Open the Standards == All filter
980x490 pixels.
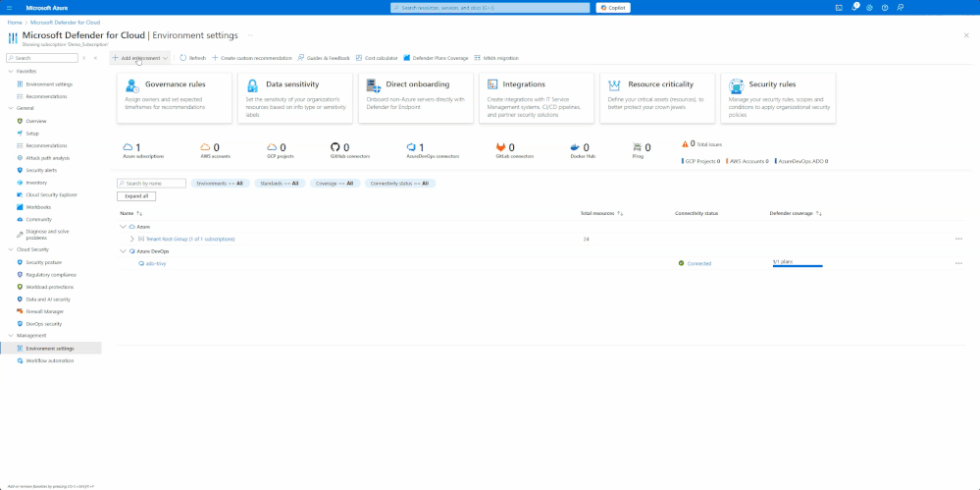point(280,184)
